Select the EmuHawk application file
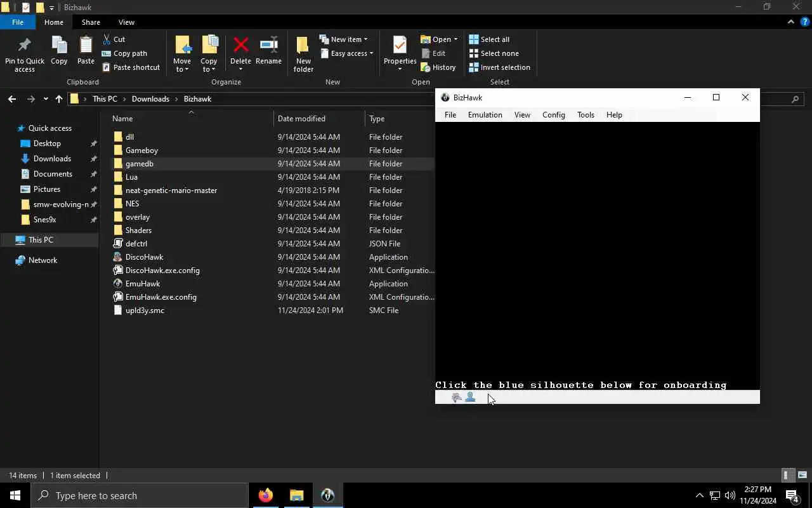 (x=143, y=284)
